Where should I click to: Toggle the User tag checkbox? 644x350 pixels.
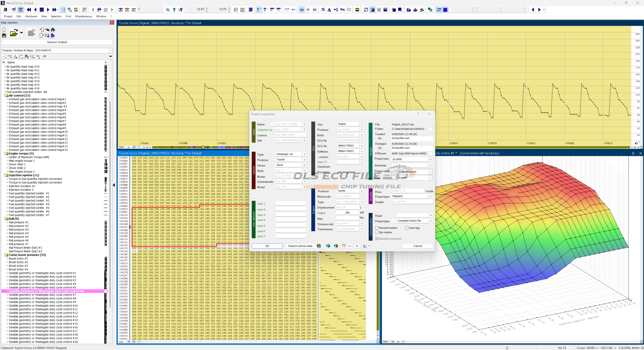tap(407, 228)
